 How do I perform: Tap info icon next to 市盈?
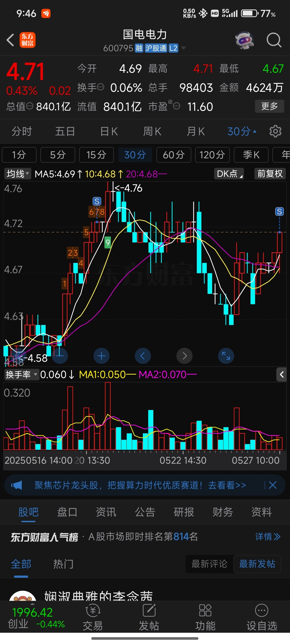coord(176,106)
